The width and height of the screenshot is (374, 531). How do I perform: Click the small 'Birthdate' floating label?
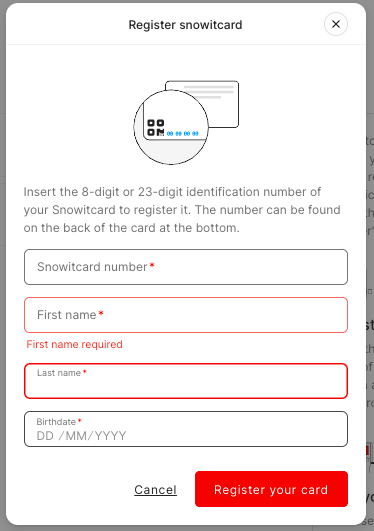(x=56, y=422)
